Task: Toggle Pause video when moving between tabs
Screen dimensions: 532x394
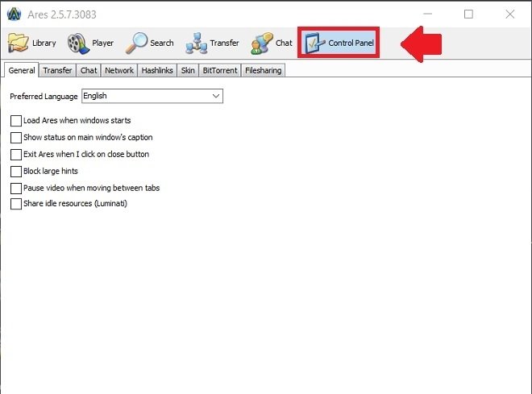Action: click(16, 189)
